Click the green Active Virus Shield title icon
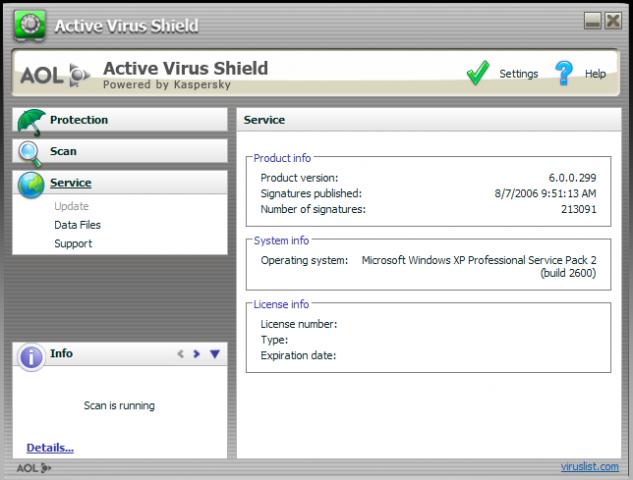Screen dimensions: 633x480 tap(30, 25)
